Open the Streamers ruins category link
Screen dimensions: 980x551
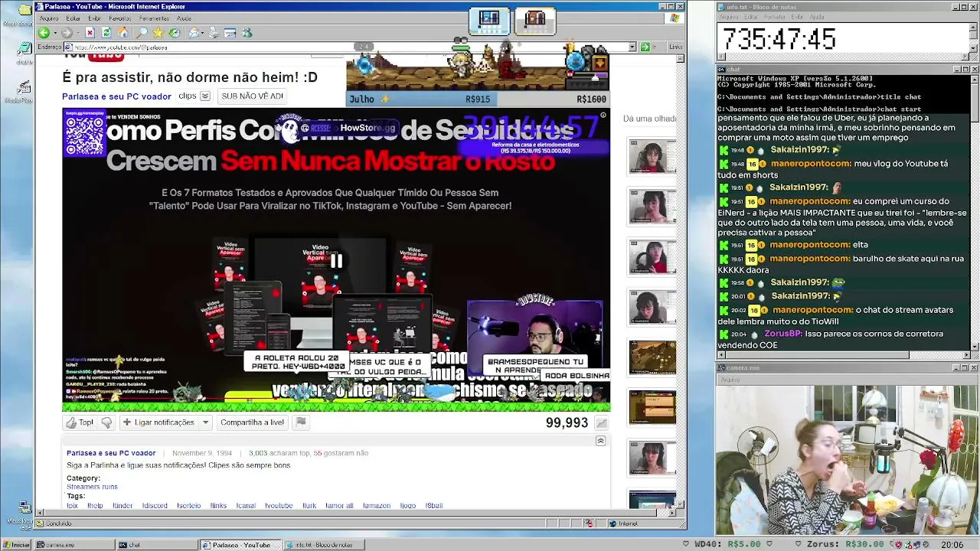(92, 487)
